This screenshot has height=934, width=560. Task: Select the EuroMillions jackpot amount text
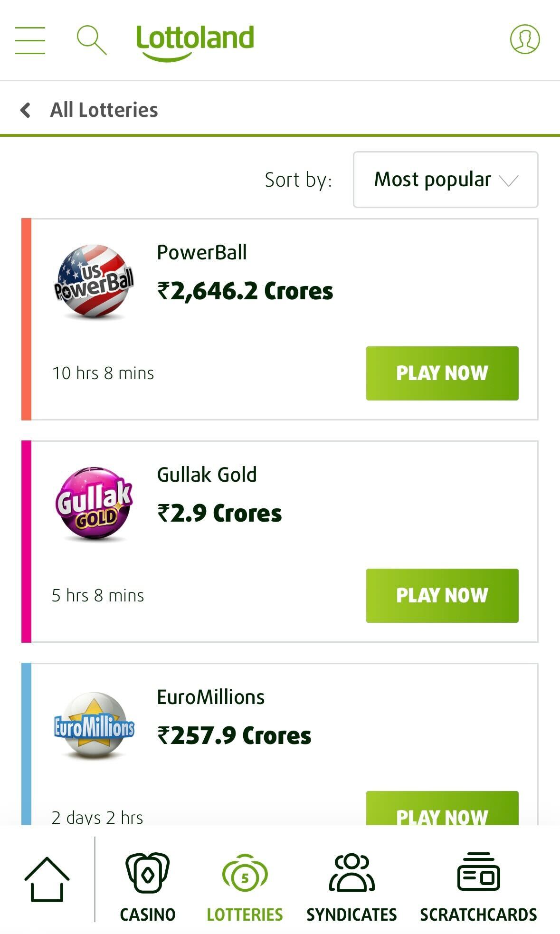tap(235, 735)
